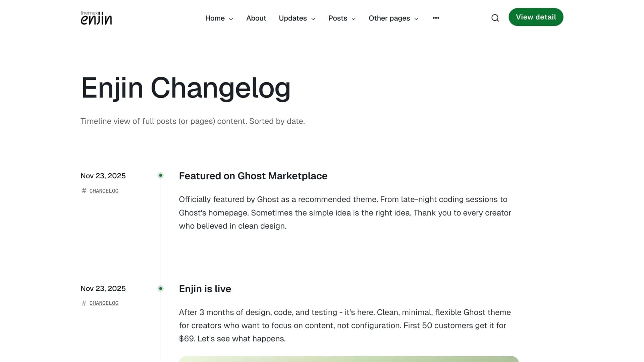Click the hash icon beside second CHANGELOG tag
This screenshot has height=362, width=644.
84,303
